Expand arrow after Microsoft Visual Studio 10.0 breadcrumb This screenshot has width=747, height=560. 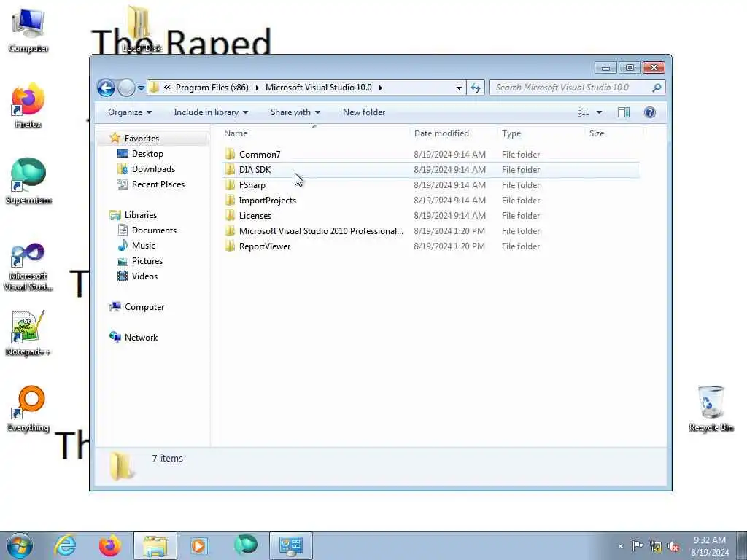pos(381,87)
